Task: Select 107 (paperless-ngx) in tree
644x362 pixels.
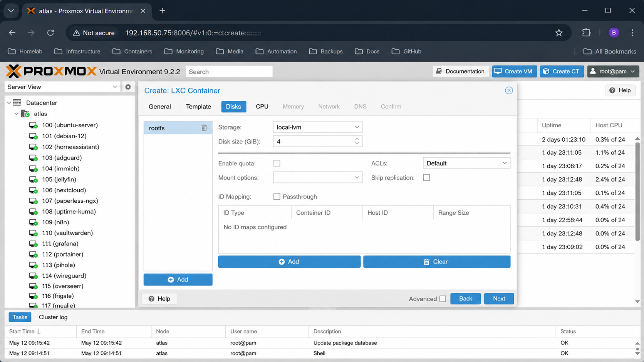Action: pyautogui.click(x=70, y=201)
